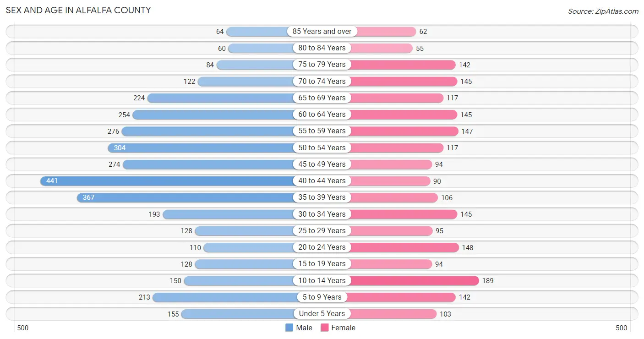644x339 pixels.
Task: Click the blue Male legend swatch
Action: tap(289, 328)
